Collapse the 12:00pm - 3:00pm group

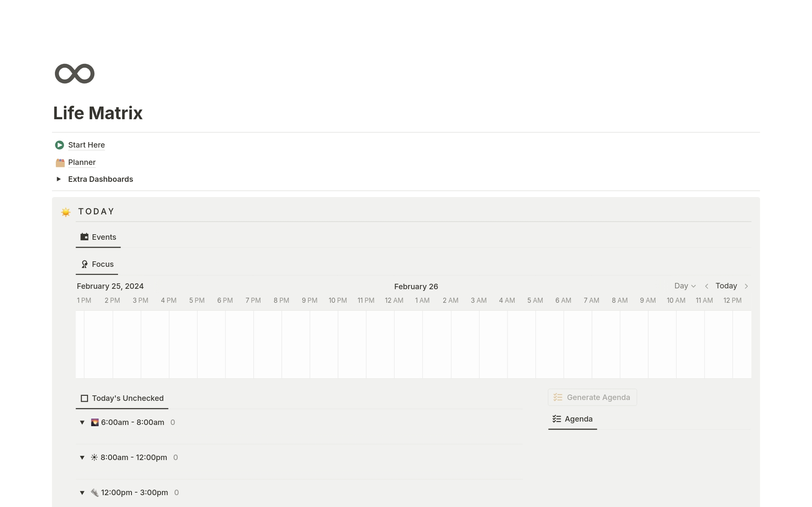[82, 493]
